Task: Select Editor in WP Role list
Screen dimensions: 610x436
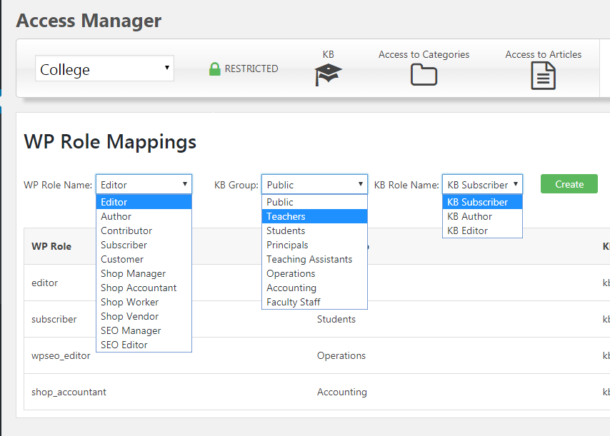Action: 144,202
